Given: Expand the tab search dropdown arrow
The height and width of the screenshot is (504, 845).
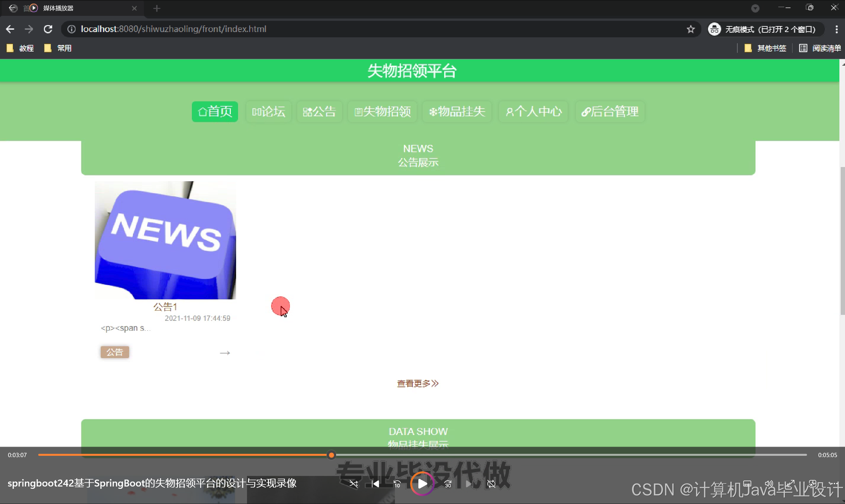Looking at the screenshot, I should tap(755, 8).
